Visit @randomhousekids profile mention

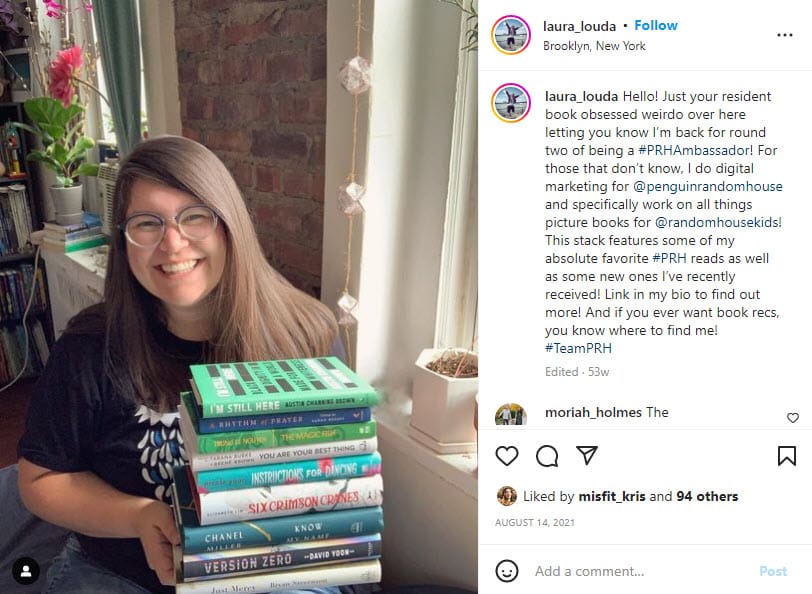point(718,222)
